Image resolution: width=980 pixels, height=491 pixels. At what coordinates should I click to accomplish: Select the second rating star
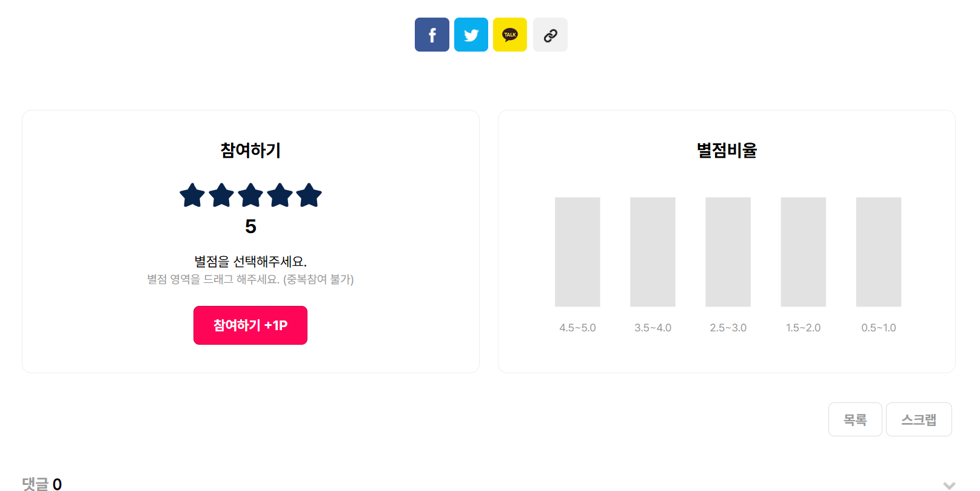pyautogui.click(x=221, y=195)
